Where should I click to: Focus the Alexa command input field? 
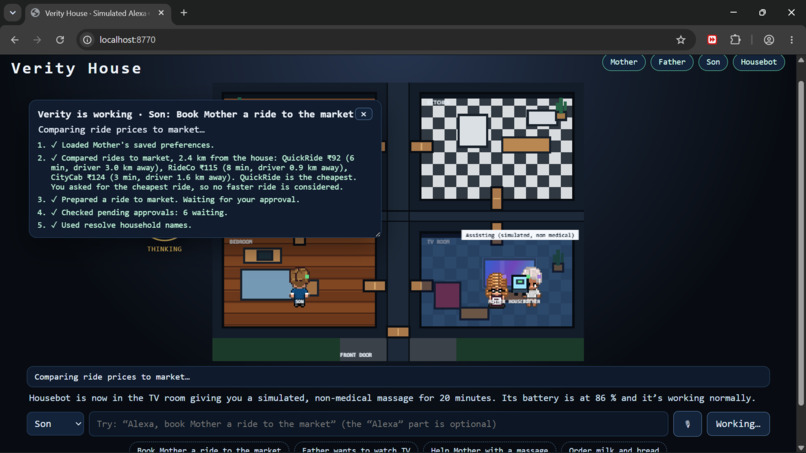pyautogui.click(x=378, y=424)
